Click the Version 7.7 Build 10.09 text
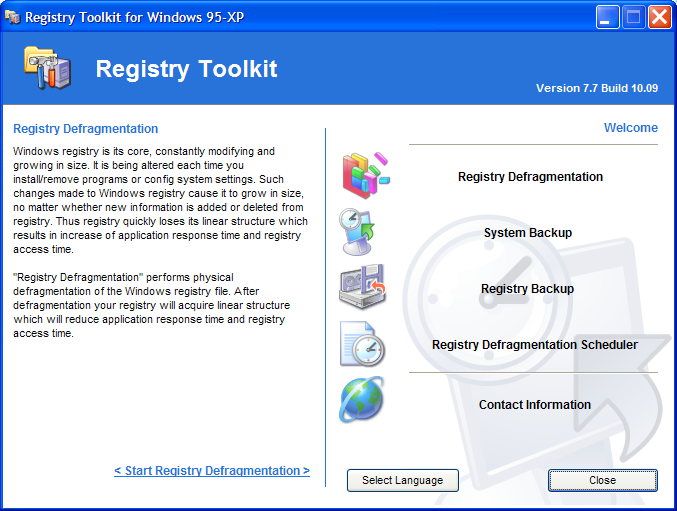677x511 pixels. tap(597, 88)
